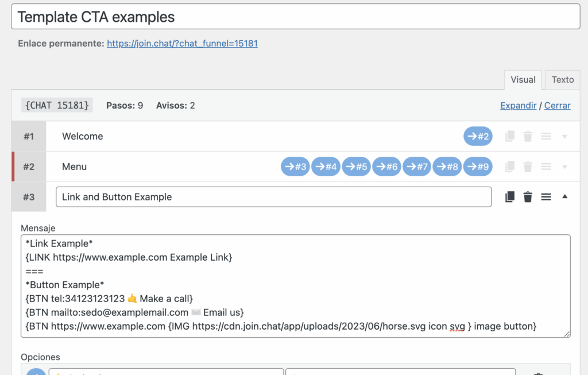Click the copy icon on Menu step
Viewport: 588px width, 375px height.
tap(509, 167)
